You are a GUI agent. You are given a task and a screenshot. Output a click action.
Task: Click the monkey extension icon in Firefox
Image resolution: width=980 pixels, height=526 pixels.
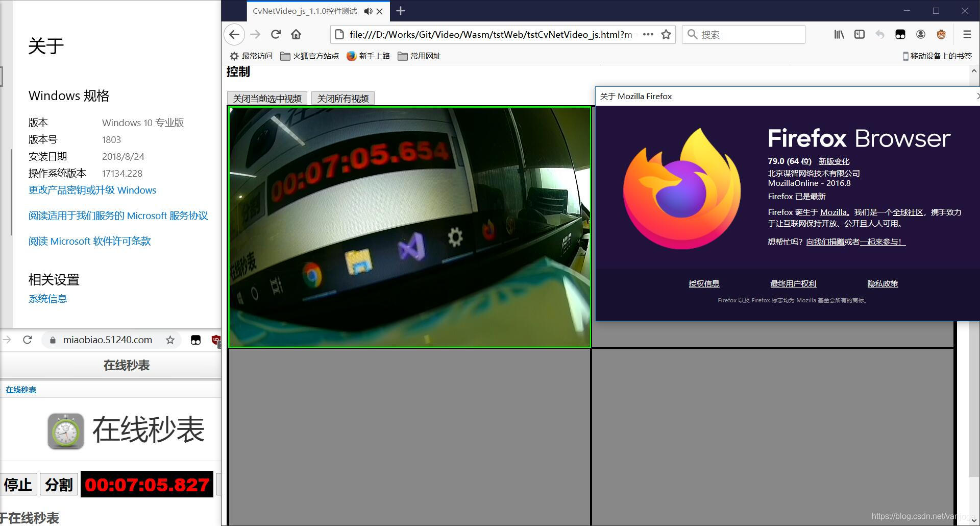coord(941,34)
